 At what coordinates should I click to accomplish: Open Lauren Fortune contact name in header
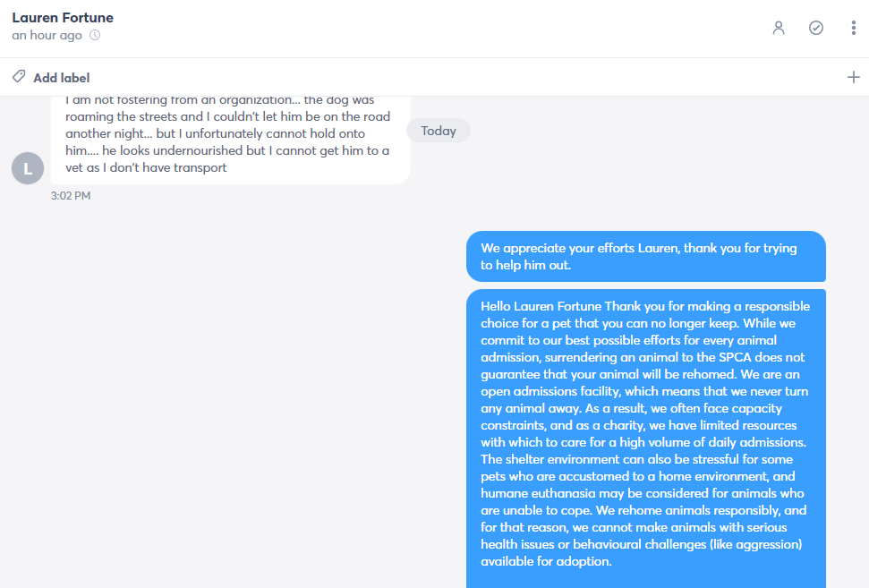point(63,18)
